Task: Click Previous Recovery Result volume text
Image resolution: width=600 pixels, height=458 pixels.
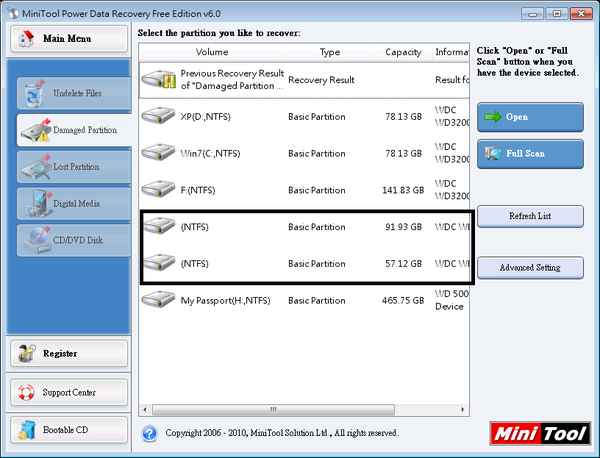Action: click(x=232, y=80)
